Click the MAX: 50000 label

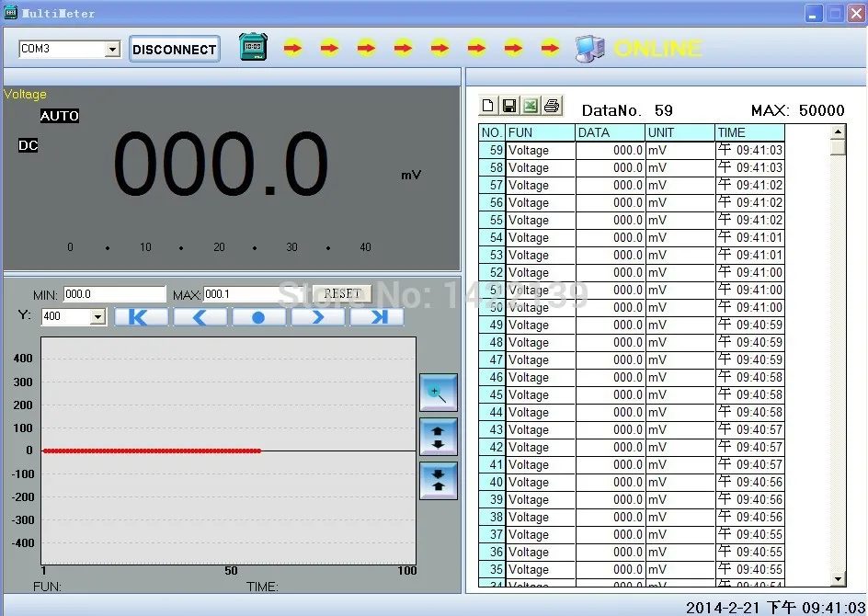(798, 110)
